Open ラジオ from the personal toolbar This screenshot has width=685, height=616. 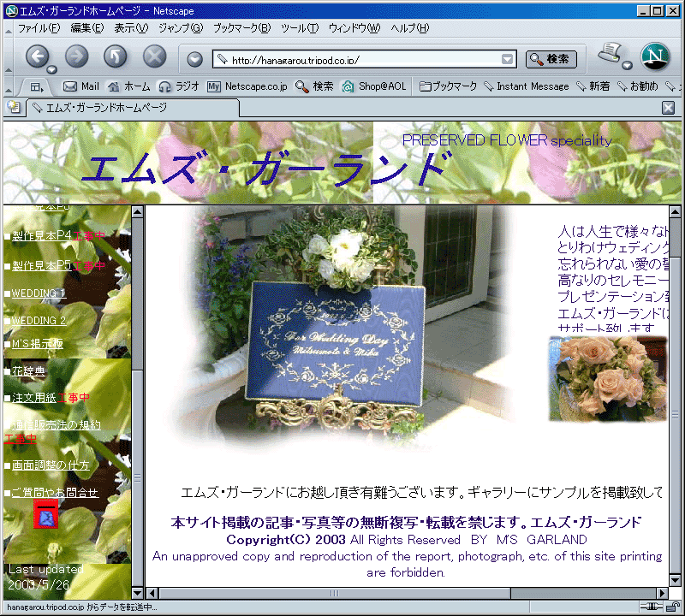tap(179, 86)
